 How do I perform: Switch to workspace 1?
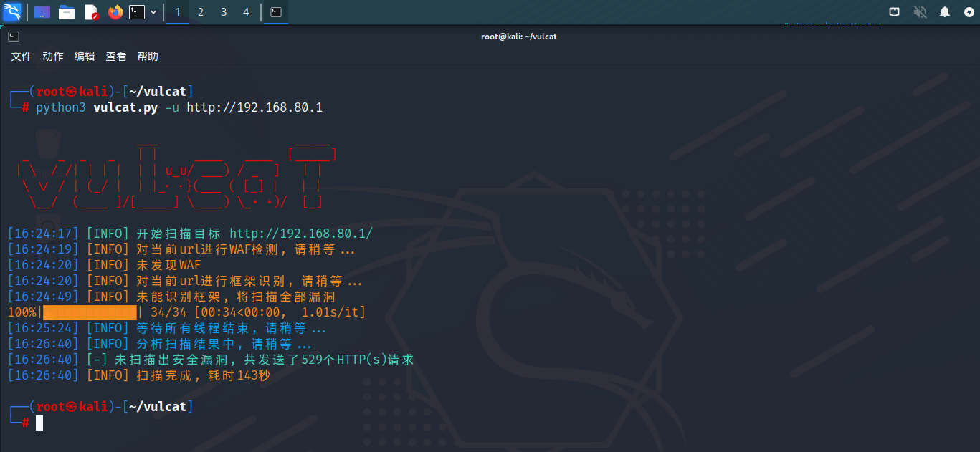178,11
